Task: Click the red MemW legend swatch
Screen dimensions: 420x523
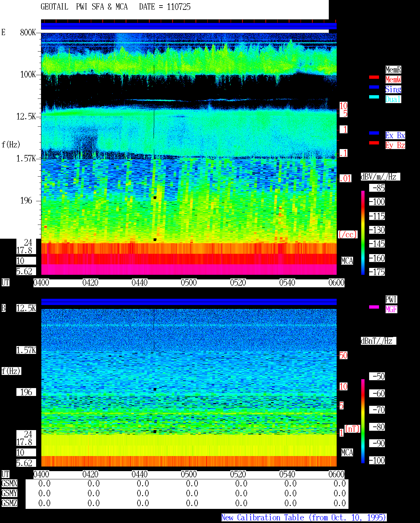Action: pos(374,77)
